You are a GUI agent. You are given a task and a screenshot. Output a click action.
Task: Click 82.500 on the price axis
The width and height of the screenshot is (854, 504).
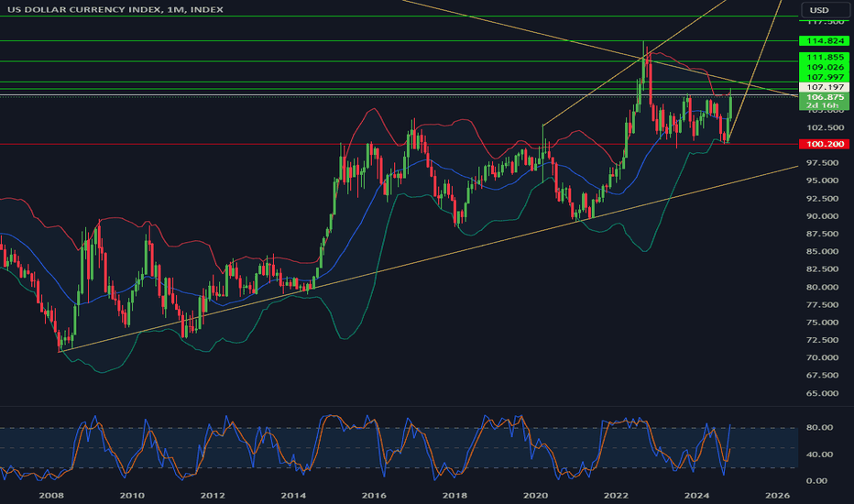tap(825, 269)
